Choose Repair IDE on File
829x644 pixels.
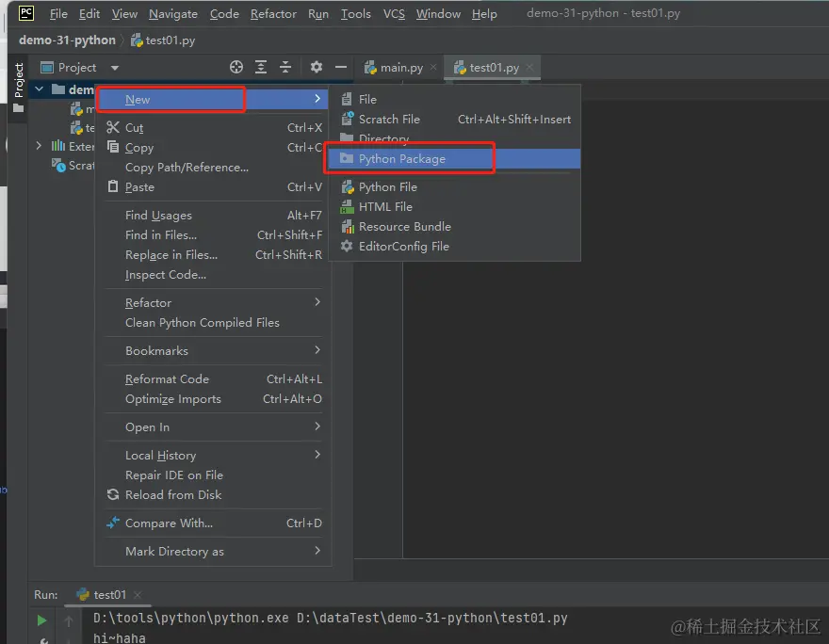click(x=214, y=475)
